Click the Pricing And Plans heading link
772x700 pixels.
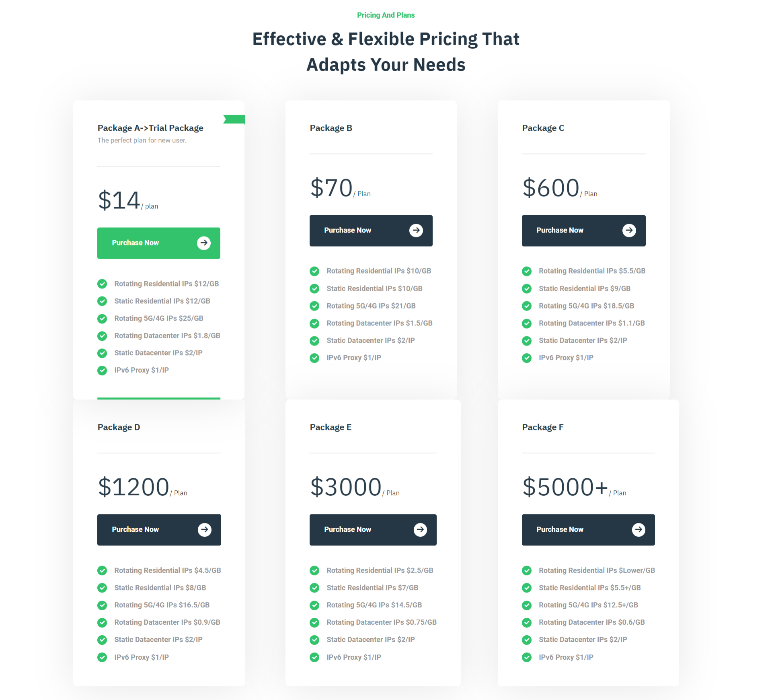(386, 15)
